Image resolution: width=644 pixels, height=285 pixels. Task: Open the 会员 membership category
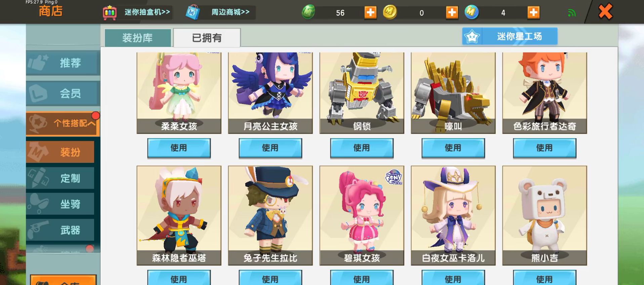coord(63,93)
